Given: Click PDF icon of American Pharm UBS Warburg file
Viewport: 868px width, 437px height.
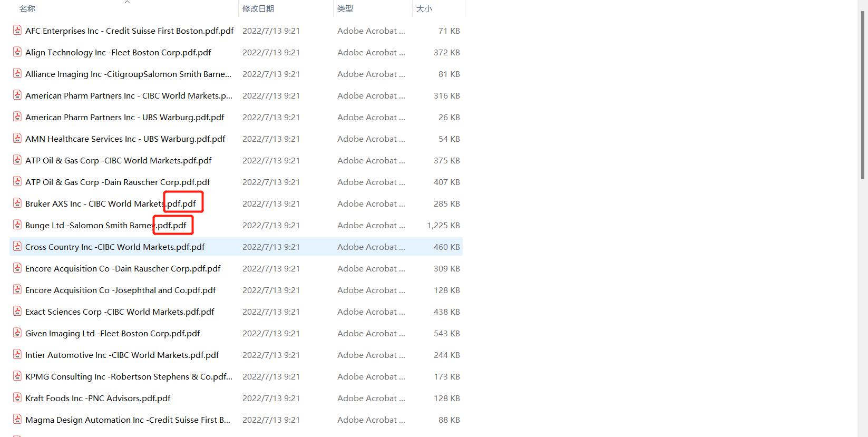Looking at the screenshot, I should (x=17, y=116).
